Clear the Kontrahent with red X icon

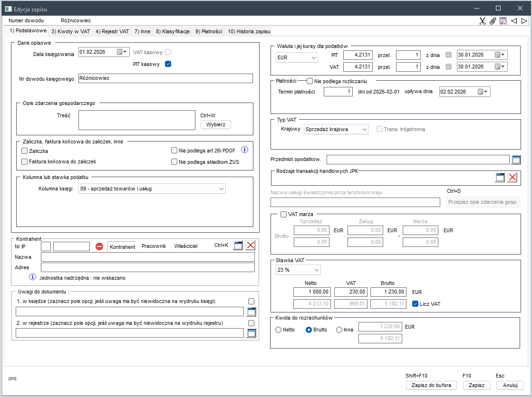[x=250, y=246]
